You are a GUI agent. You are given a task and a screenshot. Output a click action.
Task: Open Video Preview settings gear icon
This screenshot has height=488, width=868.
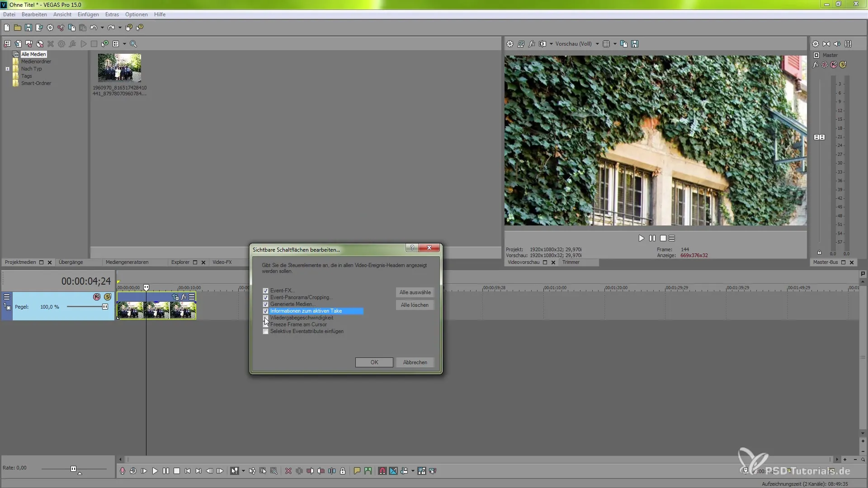coord(510,44)
